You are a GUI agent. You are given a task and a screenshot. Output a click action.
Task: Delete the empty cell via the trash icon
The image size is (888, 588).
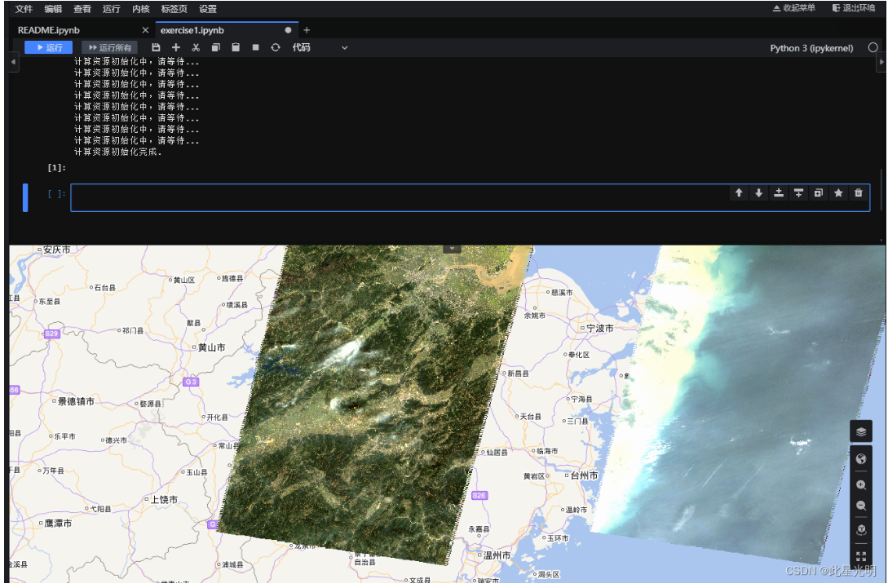(858, 192)
